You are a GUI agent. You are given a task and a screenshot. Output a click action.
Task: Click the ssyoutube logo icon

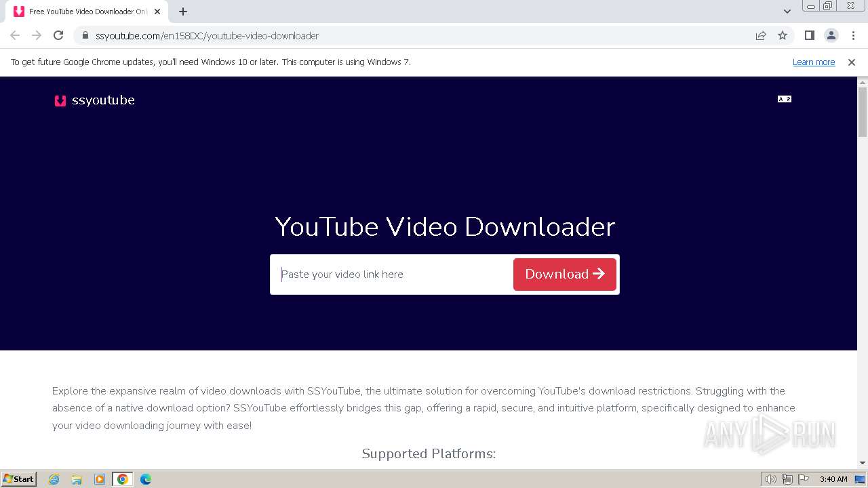[60, 100]
